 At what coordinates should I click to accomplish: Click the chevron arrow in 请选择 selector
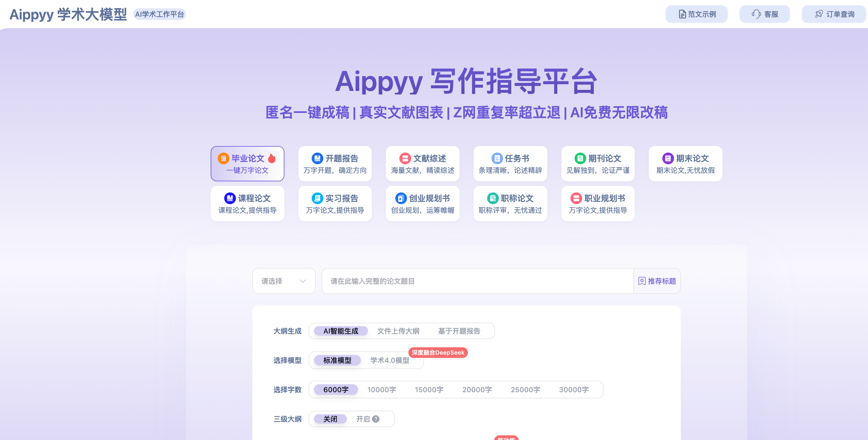pyautogui.click(x=303, y=281)
